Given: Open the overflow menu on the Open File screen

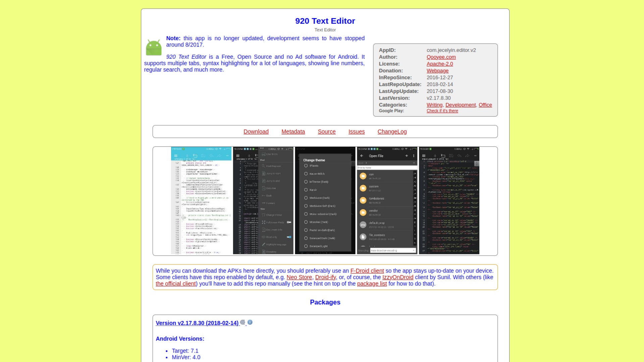Looking at the screenshot, I should point(414,156).
